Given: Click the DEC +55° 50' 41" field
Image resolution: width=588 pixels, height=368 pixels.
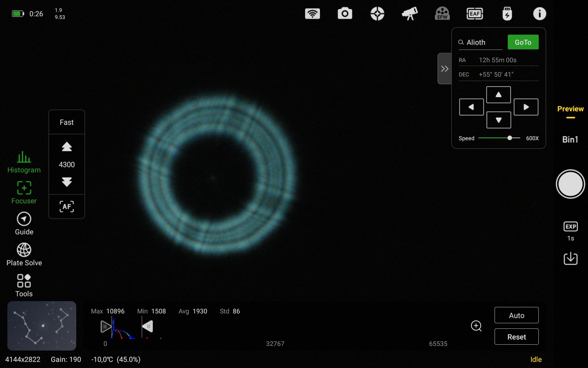Looking at the screenshot, I should coord(498,75).
